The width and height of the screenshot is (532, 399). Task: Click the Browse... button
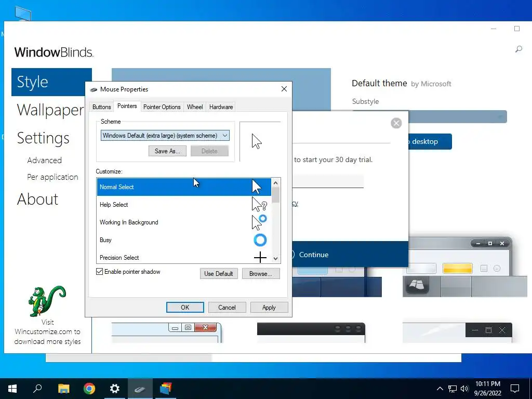(x=261, y=273)
